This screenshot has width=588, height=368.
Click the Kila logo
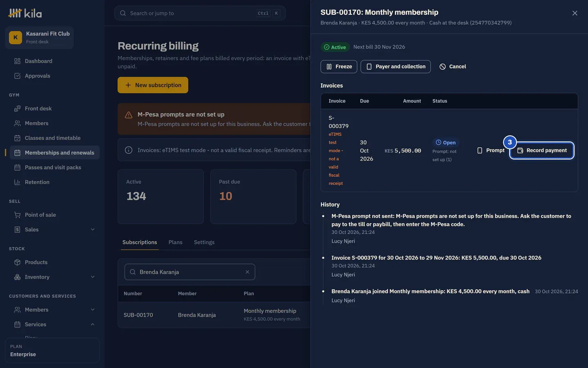25,13
